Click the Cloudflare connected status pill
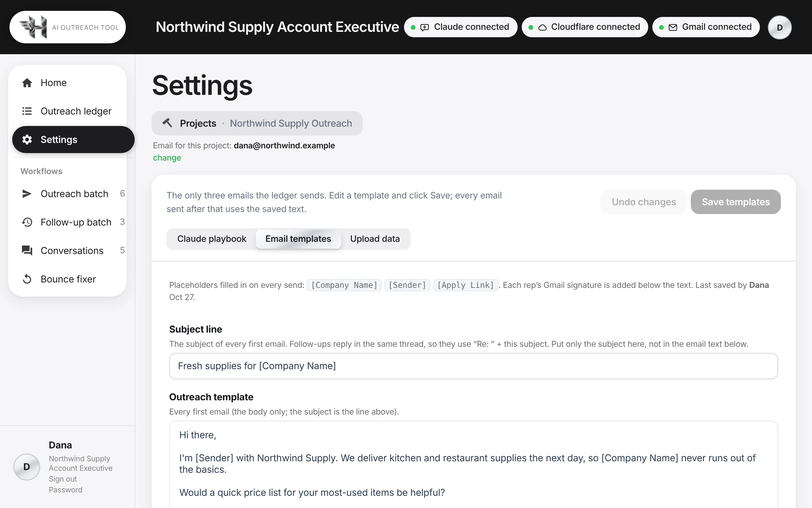Image resolution: width=812 pixels, height=508 pixels. pos(585,27)
